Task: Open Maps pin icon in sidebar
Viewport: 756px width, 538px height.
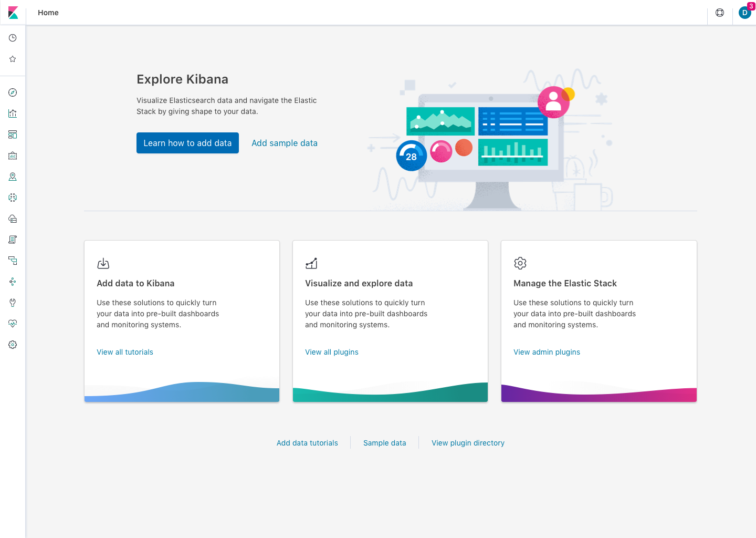Action: click(x=13, y=177)
